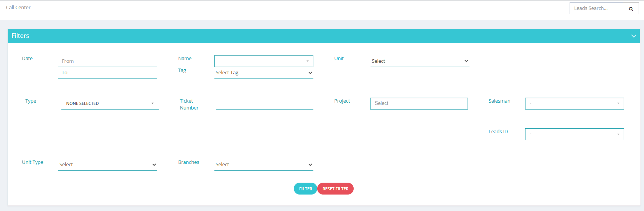Click the Leads Search magnifier icon
The height and width of the screenshot is (211, 644).
[x=631, y=8]
